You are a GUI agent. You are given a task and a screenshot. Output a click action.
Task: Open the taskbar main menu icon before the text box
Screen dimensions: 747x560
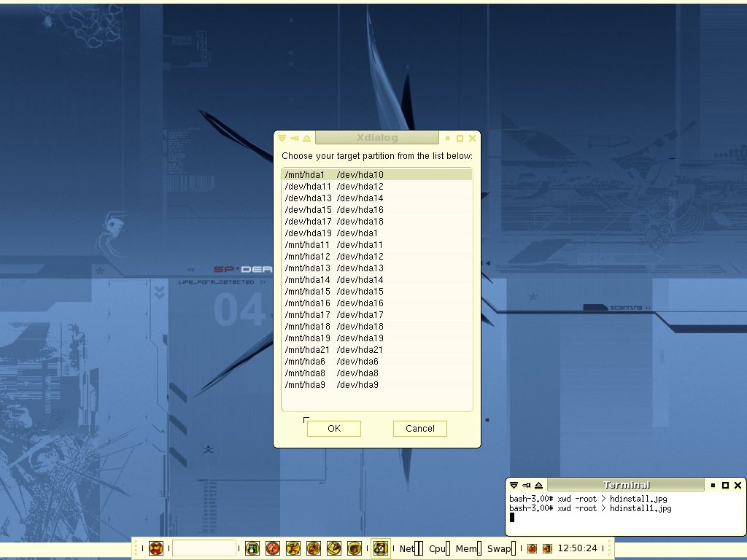[x=156, y=548]
